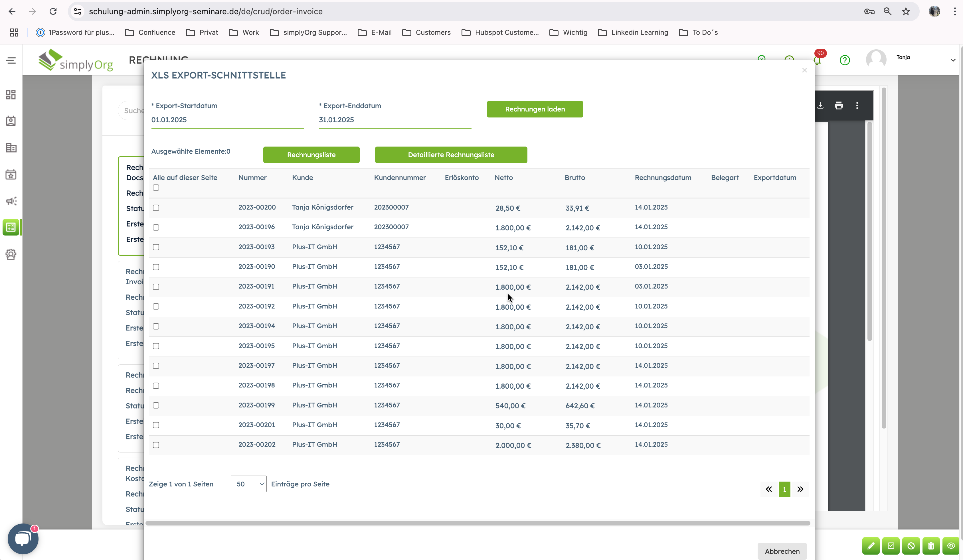
Task: Click the green pencil edit icon
Action: 871,546
